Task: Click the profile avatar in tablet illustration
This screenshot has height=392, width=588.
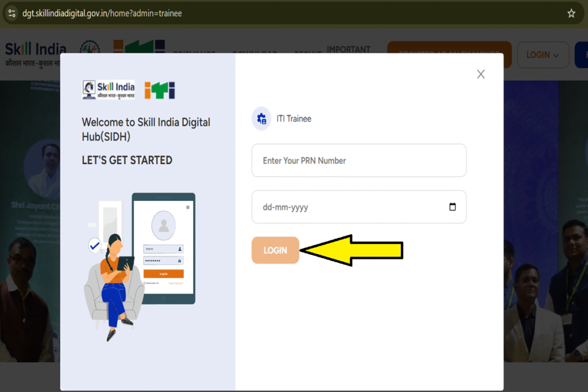Action: click(x=164, y=226)
